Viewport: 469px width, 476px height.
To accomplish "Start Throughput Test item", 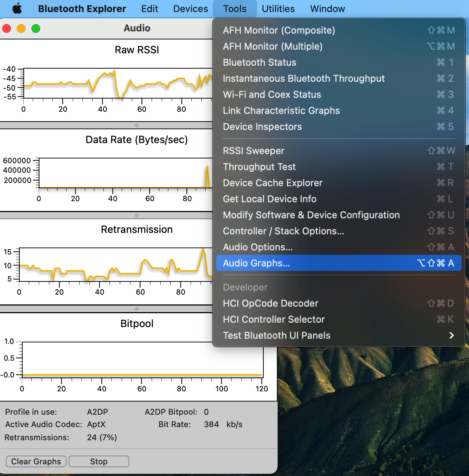I will tap(339, 167).
